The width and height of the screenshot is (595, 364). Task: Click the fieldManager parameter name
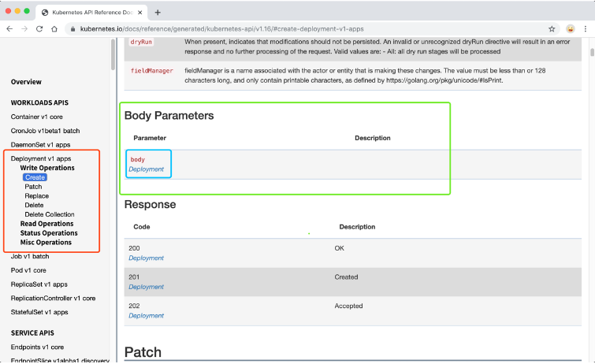(152, 71)
